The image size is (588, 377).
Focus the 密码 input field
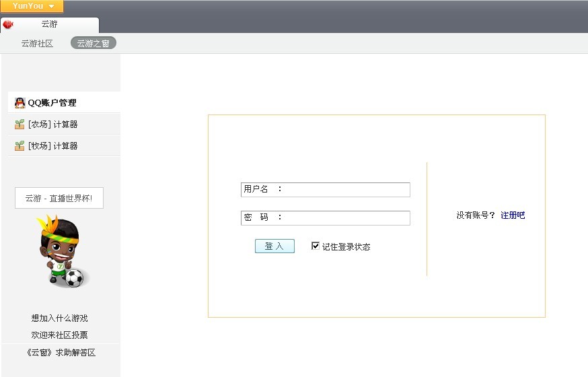click(x=326, y=218)
